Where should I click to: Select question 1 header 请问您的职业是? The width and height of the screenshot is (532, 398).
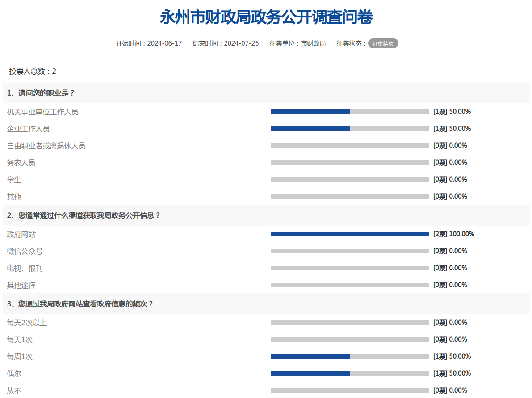point(41,93)
